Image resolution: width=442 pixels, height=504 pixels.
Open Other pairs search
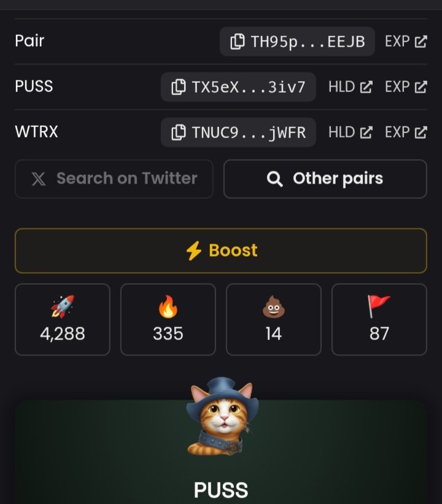pyautogui.click(x=325, y=179)
